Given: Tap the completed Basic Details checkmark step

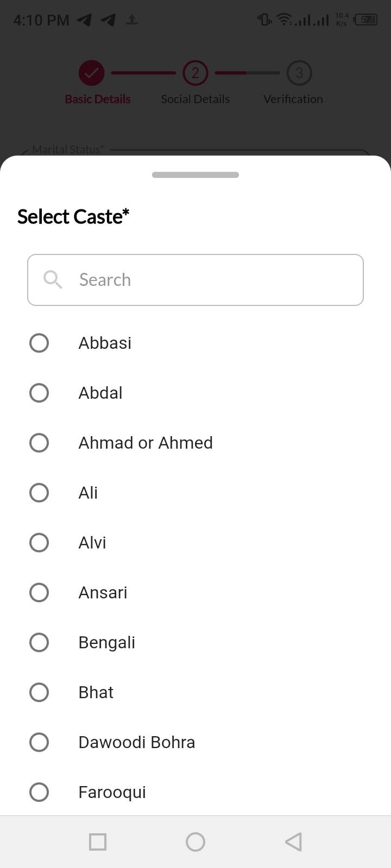Looking at the screenshot, I should point(91,73).
